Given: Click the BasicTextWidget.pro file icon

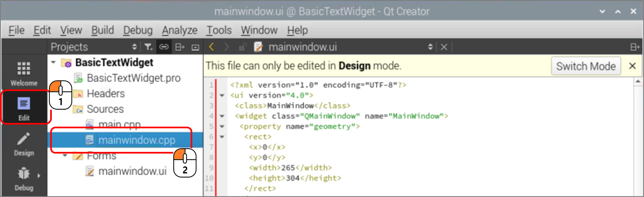Looking at the screenshot, I should point(78,78).
